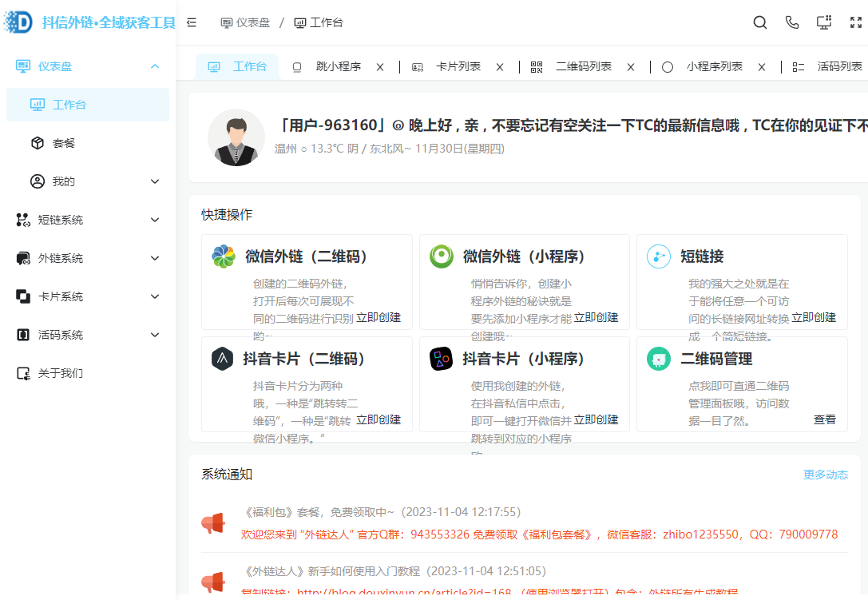Open search with the magnifier icon
868x600 pixels.
(x=760, y=22)
